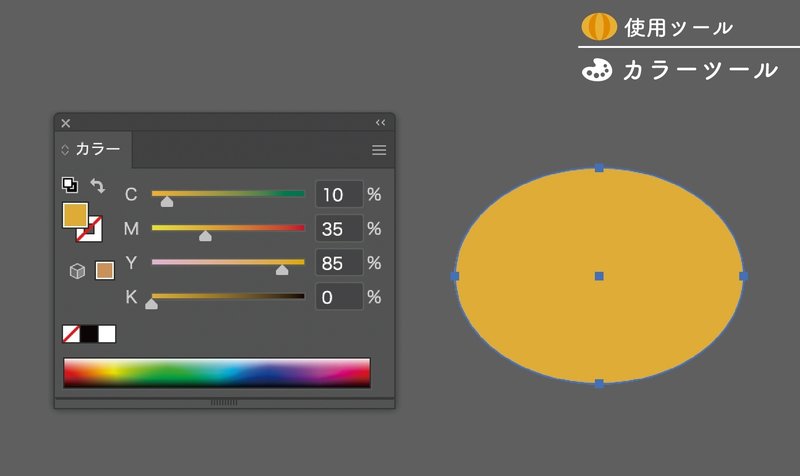
Task: Click the default fill and stroke icon
Action: [70, 185]
